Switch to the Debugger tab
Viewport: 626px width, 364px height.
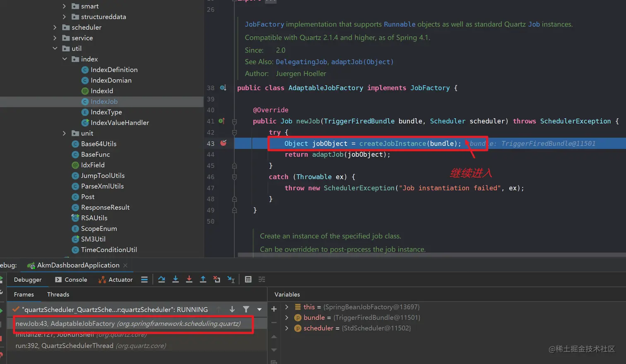28,280
